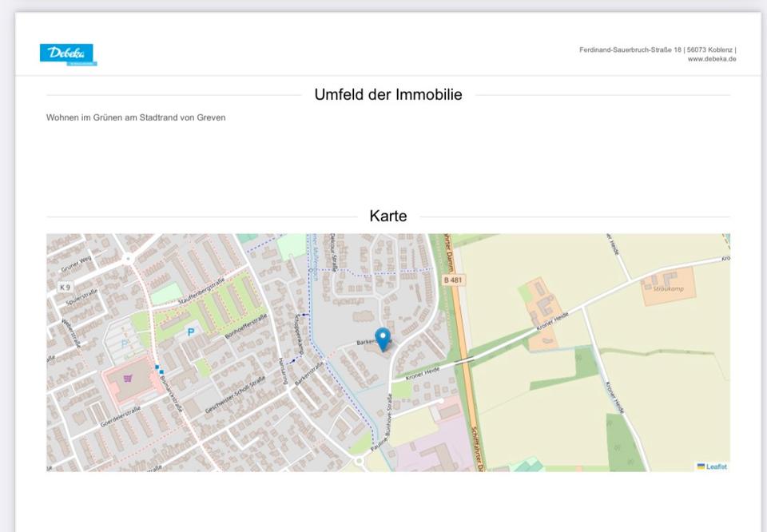The height and width of the screenshot is (532, 767).
Task: Click the Debeka logo in the header
Action: pyautogui.click(x=67, y=54)
